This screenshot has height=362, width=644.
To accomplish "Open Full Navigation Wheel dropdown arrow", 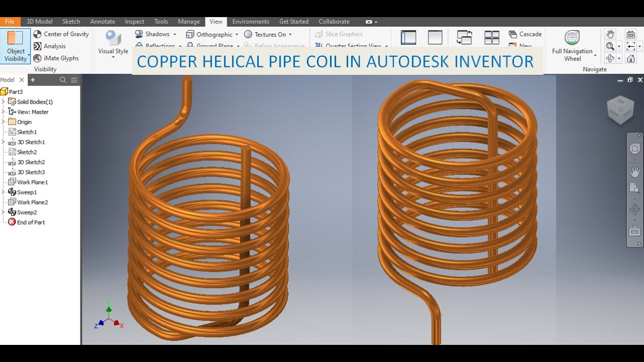I will [595, 55].
